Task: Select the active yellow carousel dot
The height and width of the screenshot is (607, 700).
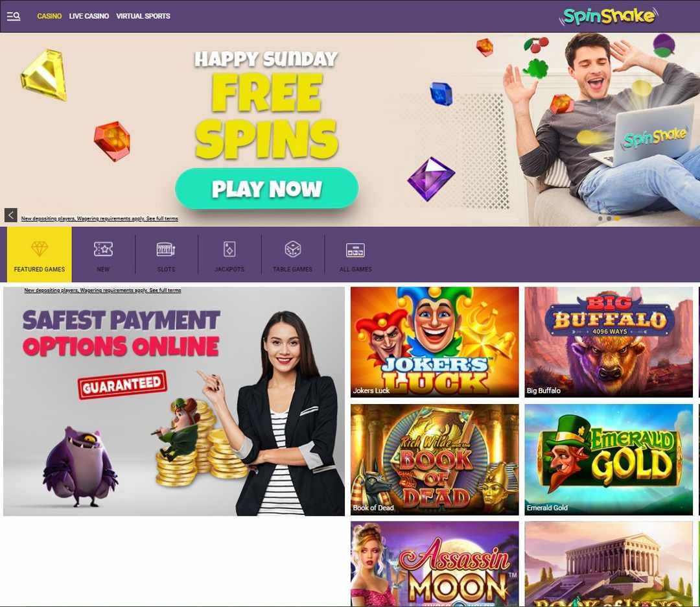Action: pos(616,219)
